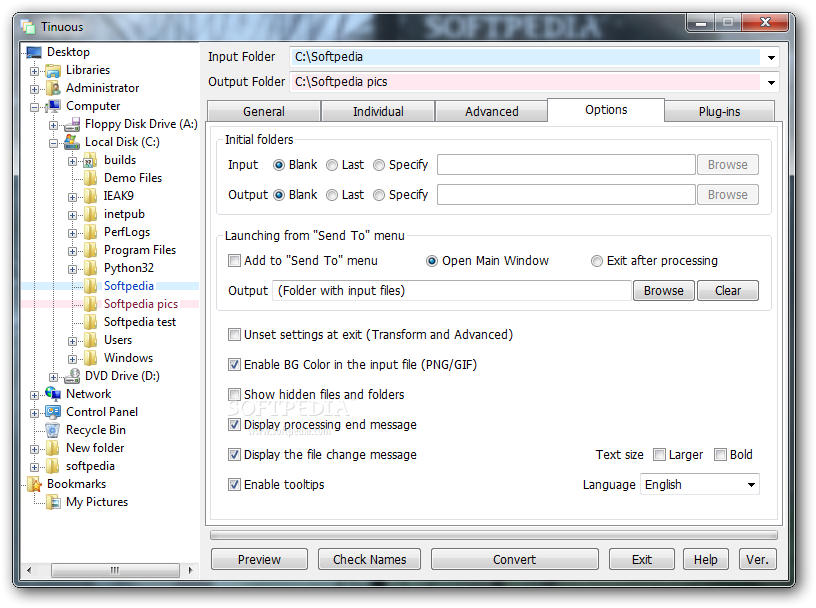Select Last for the initial Input folder

(x=332, y=165)
